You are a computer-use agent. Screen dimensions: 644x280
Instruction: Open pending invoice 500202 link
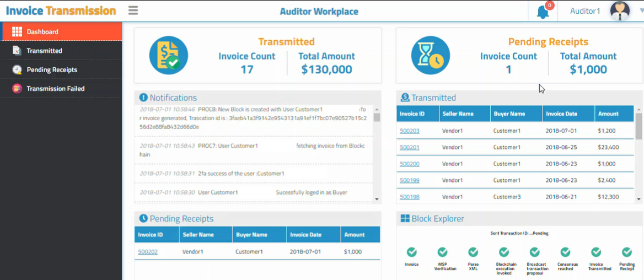[148, 252]
